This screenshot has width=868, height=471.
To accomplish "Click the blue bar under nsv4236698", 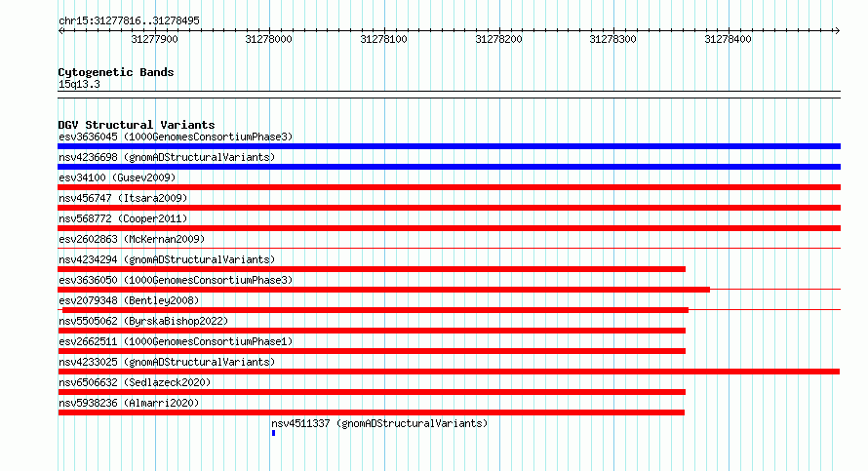I will tap(449, 167).
